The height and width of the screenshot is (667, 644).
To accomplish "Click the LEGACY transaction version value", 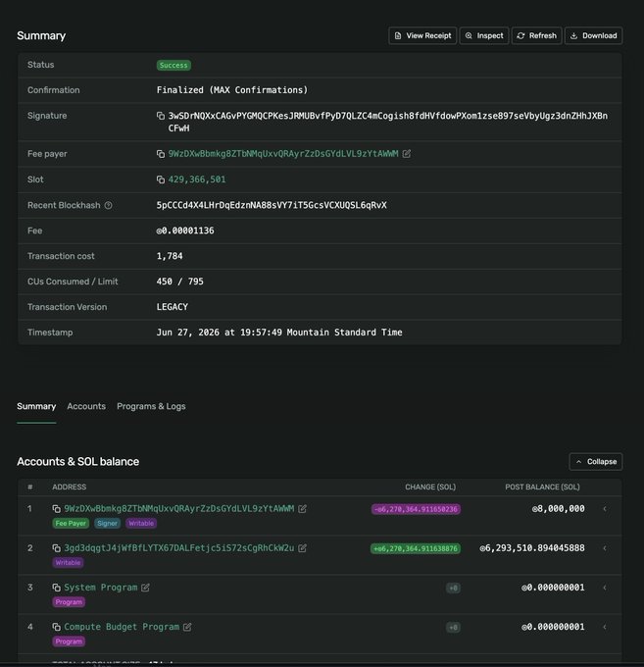I will click(173, 307).
